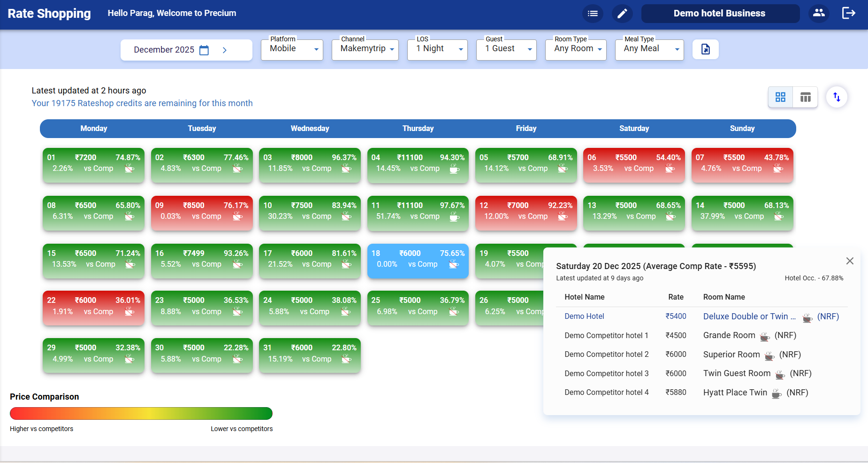Select the Guest filter menu
868x463 pixels.
(x=506, y=48)
